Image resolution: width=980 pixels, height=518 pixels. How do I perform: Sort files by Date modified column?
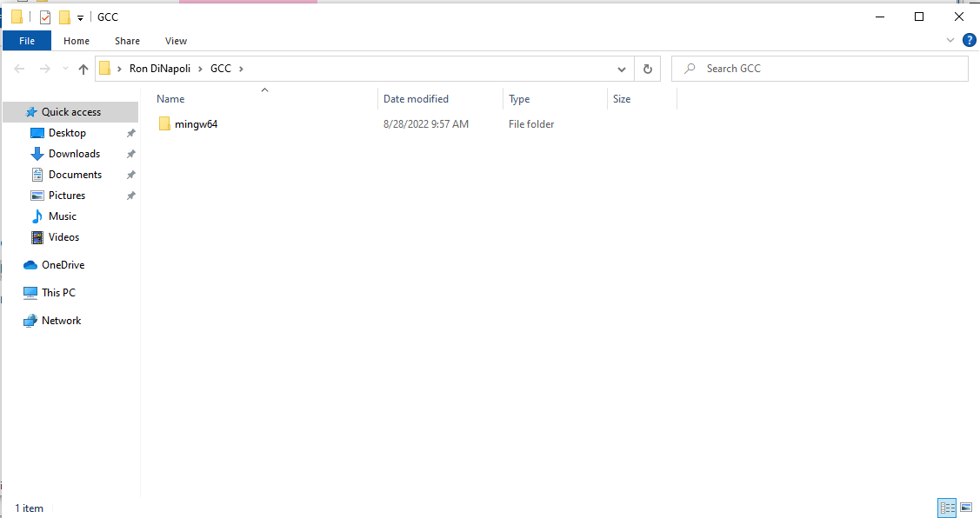pyautogui.click(x=417, y=99)
